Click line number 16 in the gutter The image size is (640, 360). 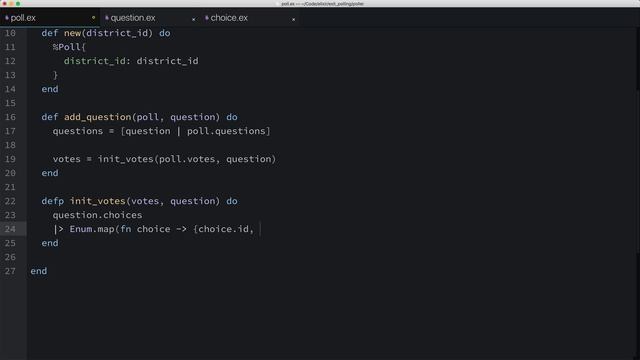click(x=10, y=117)
